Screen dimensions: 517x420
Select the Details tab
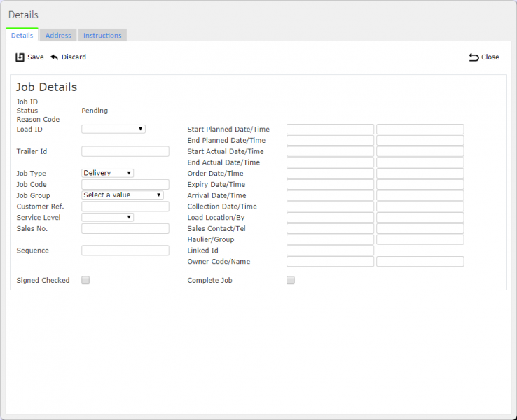point(22,36)
